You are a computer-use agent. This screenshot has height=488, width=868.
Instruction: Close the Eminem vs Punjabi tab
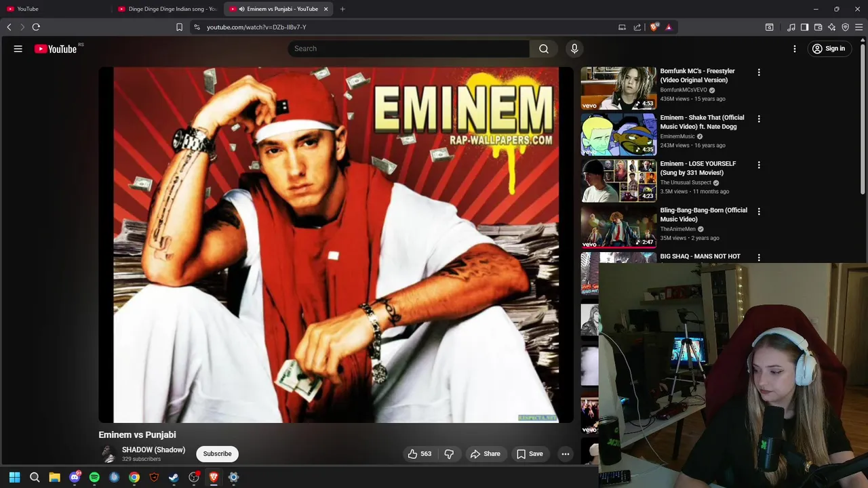pyautogui.click(x=325, y=9)
